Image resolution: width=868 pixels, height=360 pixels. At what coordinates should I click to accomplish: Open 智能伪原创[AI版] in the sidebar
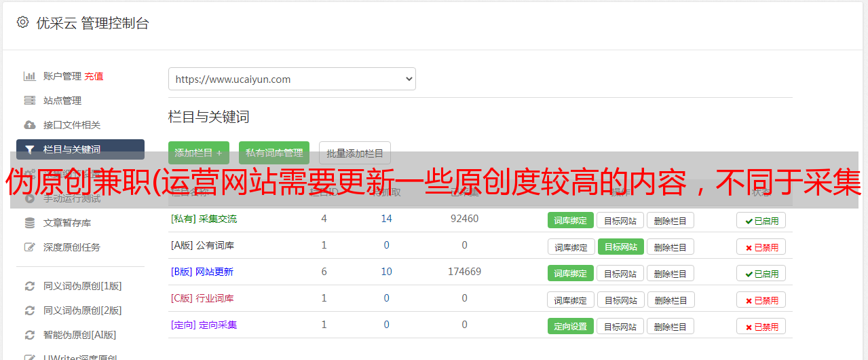(x=80, y=335)
